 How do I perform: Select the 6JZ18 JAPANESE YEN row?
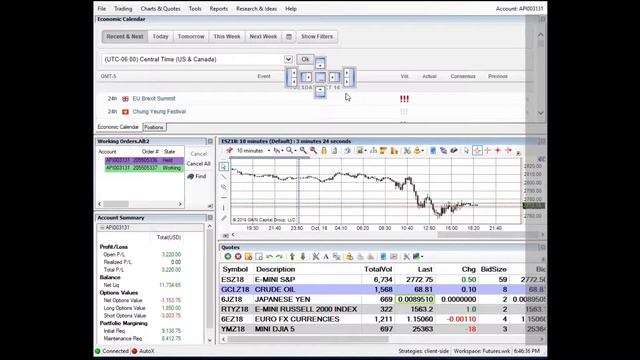pos(382,299)
